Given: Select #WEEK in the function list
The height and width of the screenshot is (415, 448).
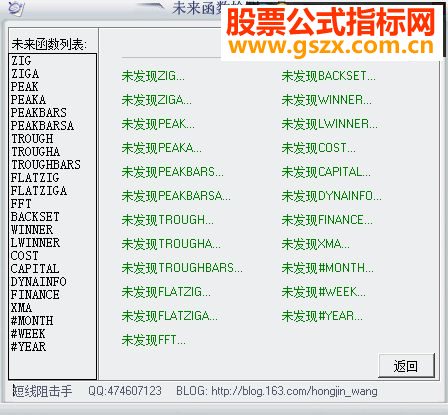Looking at the screenshot, I should [x=28, y=334].
